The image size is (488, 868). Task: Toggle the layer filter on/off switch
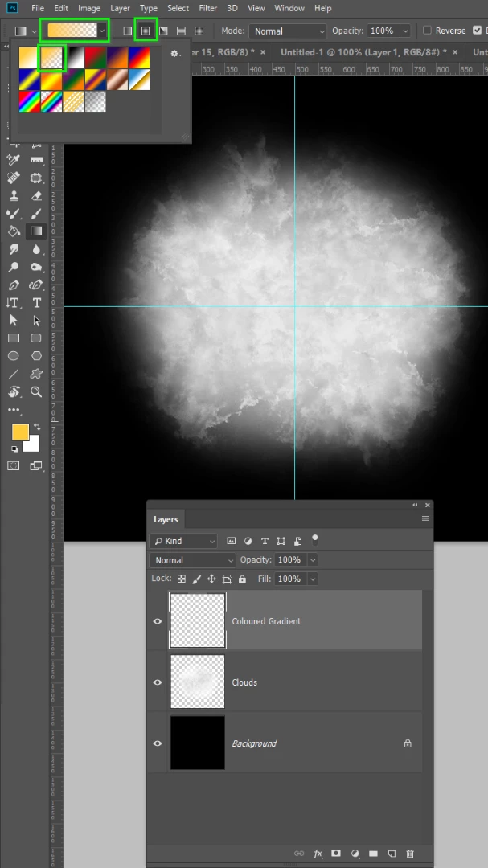click(315, 539)
